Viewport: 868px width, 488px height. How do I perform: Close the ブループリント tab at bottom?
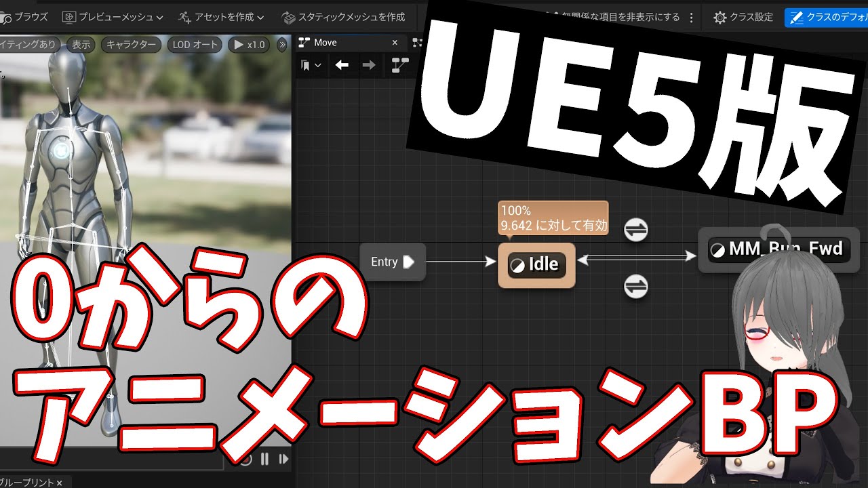(x=59, y=483)
